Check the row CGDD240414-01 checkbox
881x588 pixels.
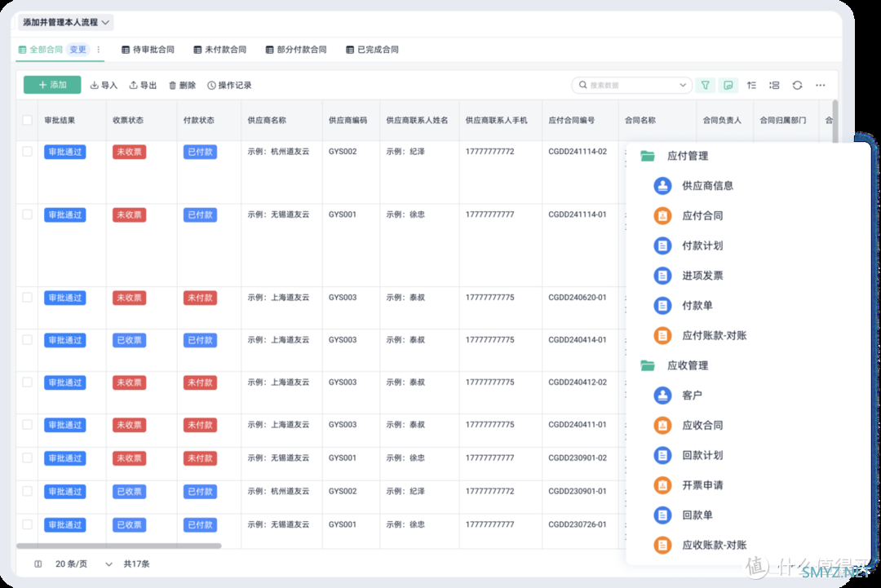click(x=27, y=340)
